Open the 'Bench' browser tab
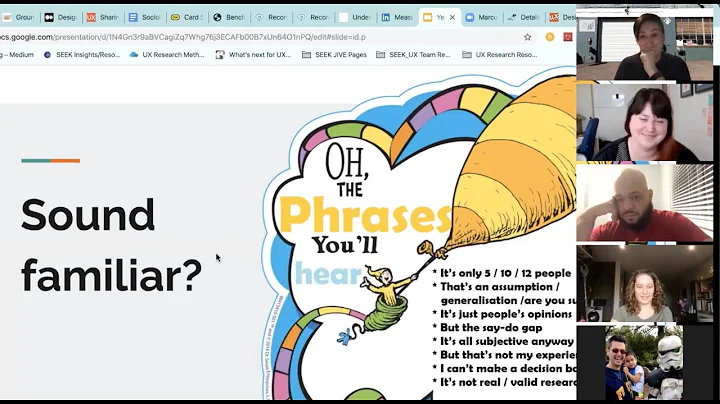Screen dimensions: 720x404 click(228, 17)
